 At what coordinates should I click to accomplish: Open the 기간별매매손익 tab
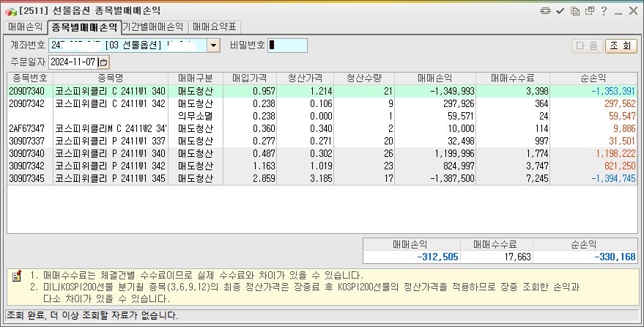point(153,27)
